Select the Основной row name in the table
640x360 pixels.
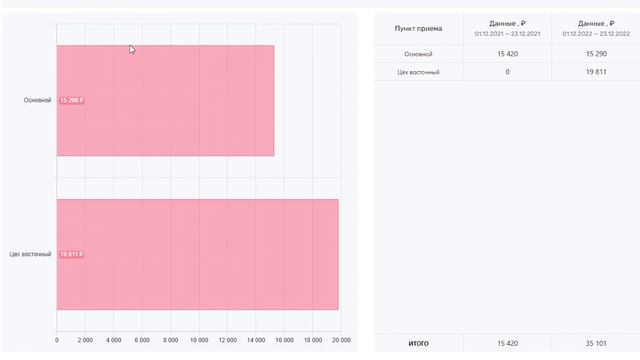pyautogui.click(x=418, y=54)
